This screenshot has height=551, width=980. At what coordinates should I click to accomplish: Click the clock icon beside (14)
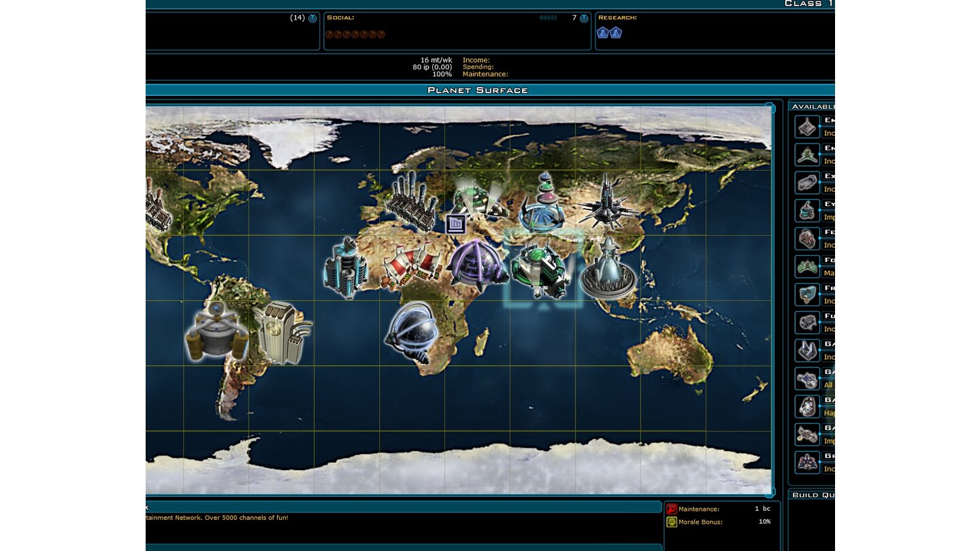pos(312,18)
